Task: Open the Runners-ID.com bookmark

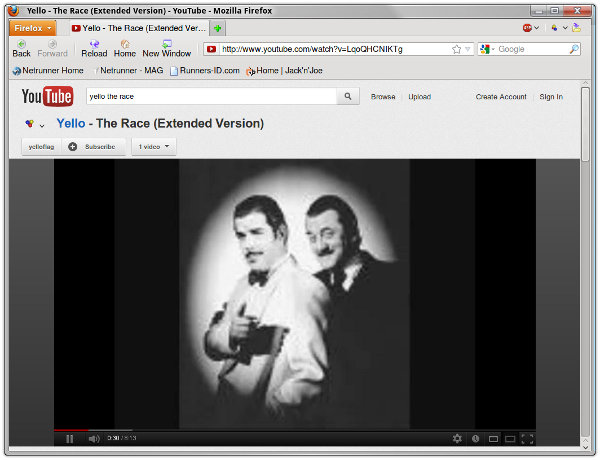Action: (205, 70)
